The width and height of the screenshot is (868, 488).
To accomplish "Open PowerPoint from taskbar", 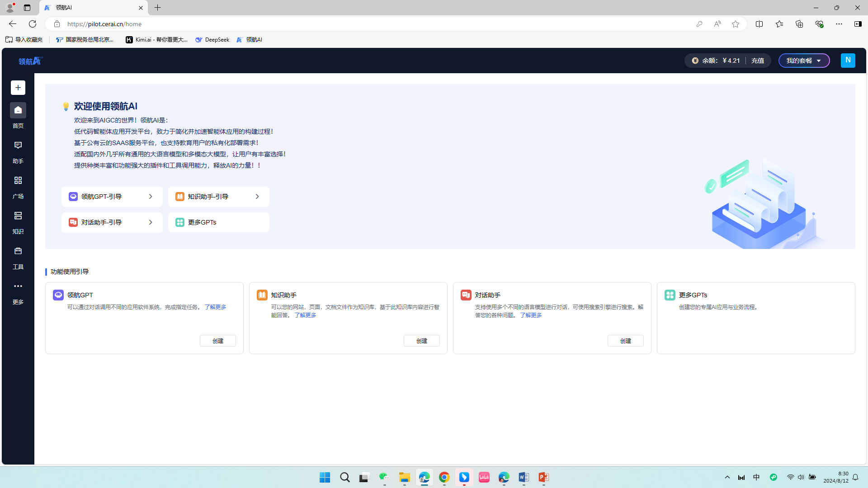I will pyautogui.click(x=544, y=478).
